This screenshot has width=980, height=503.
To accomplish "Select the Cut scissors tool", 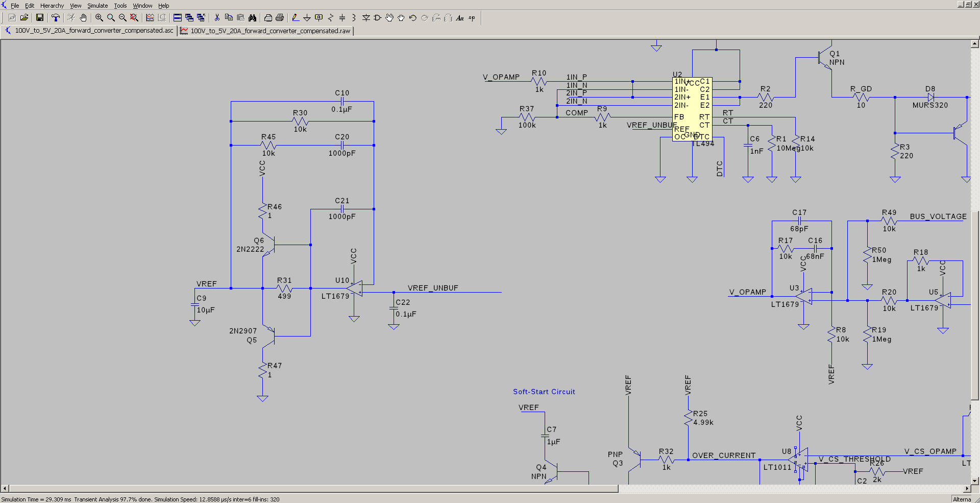I will click(217, 18).
